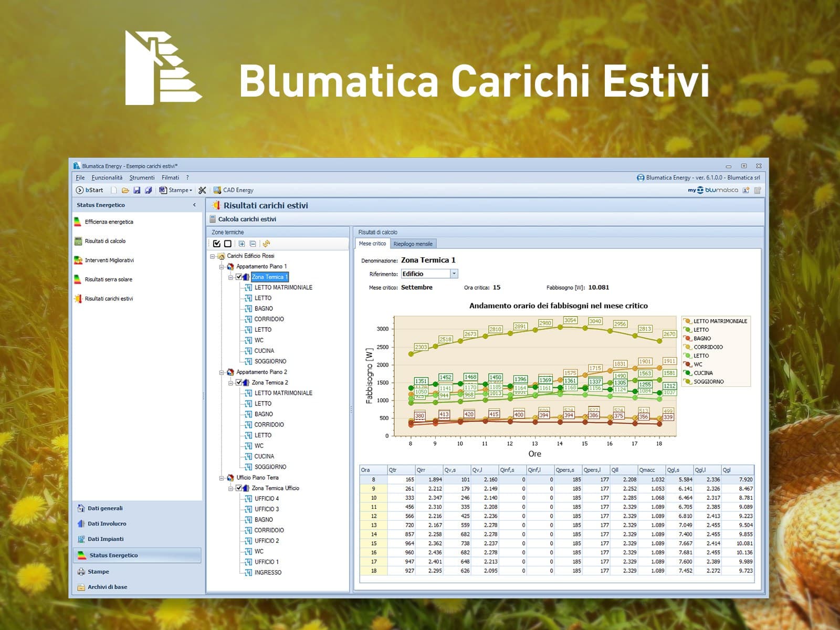
Task: Open the Funzionalità menu
Action: 107,177
